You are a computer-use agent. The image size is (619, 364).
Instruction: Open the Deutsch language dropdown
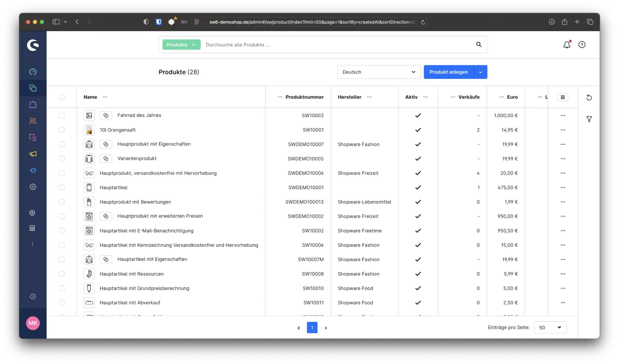(x=379, y=72)
